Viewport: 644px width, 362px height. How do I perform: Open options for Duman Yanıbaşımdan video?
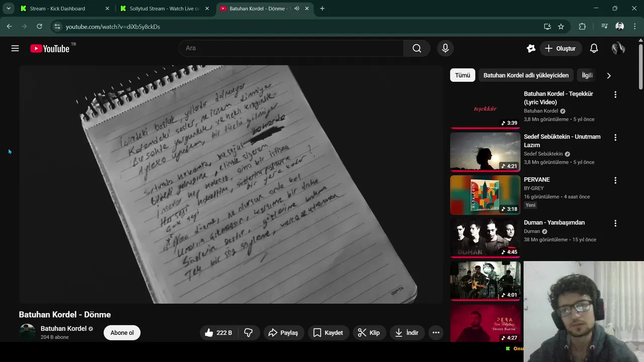point(615,223)
